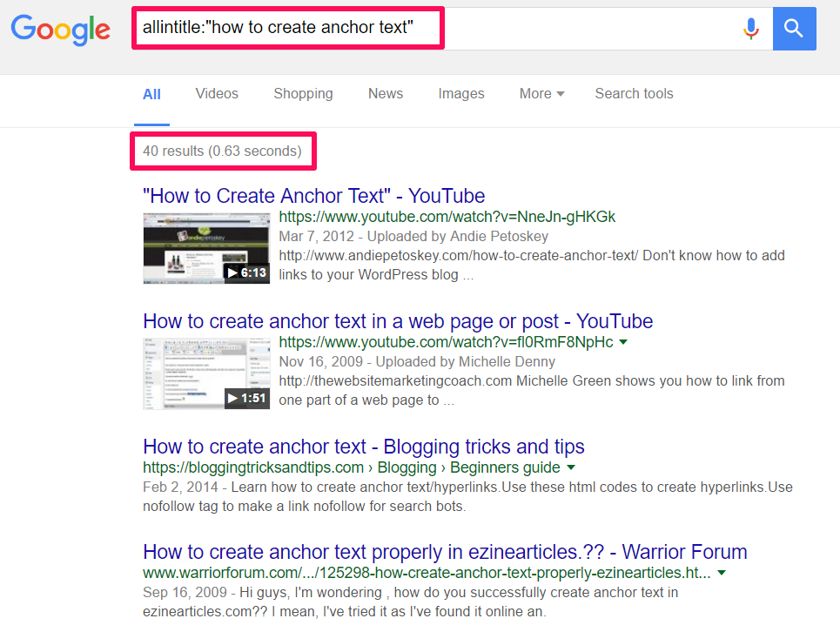Open Search tools options
This screenshot has height=632, width=840.
coord(634,94)
